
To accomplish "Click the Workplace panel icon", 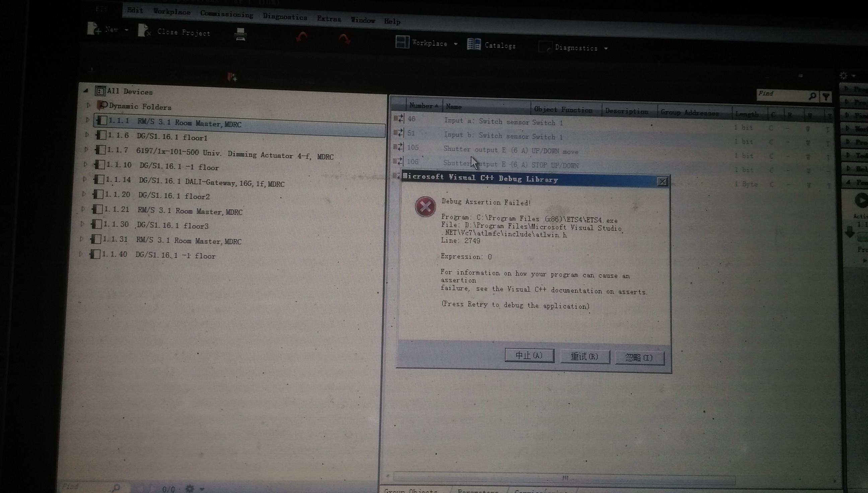I will 402,42.
